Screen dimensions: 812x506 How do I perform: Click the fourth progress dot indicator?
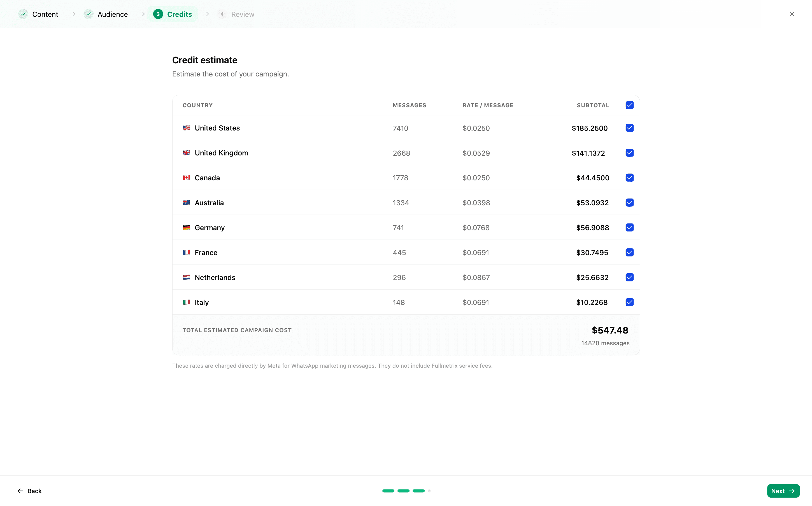tap(429, 491)
